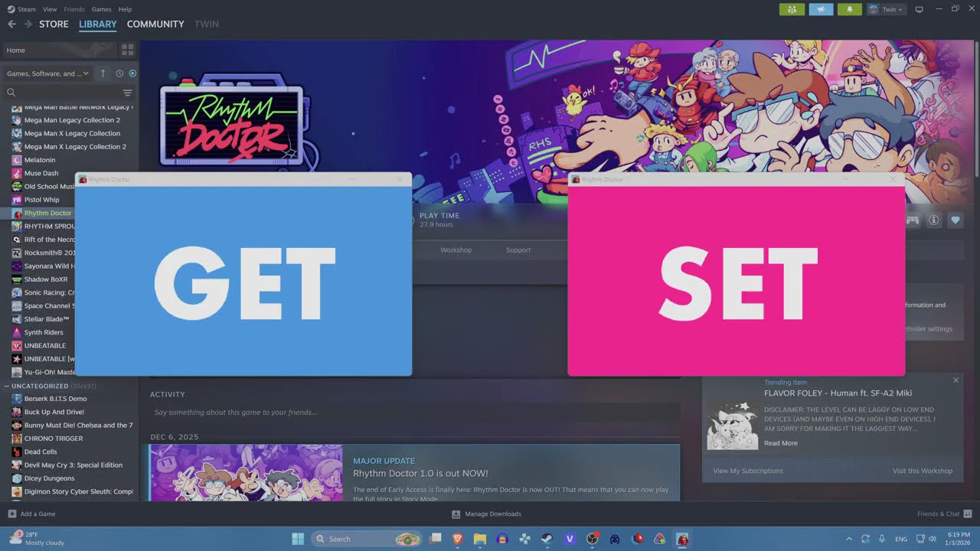
Task: Click the activity status input field
Action: pyautogui.click(x=415, y=412)
